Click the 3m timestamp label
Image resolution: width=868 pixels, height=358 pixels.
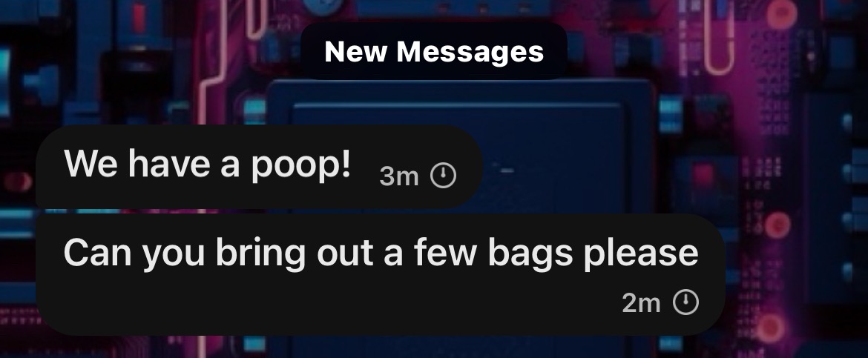click(399, 176)
